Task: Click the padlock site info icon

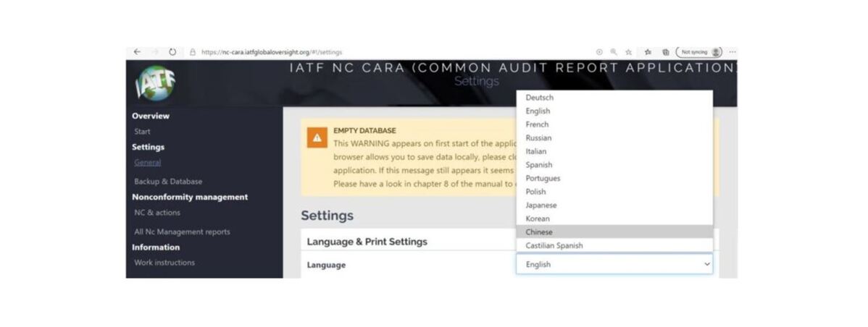Action: coord(193,52)
